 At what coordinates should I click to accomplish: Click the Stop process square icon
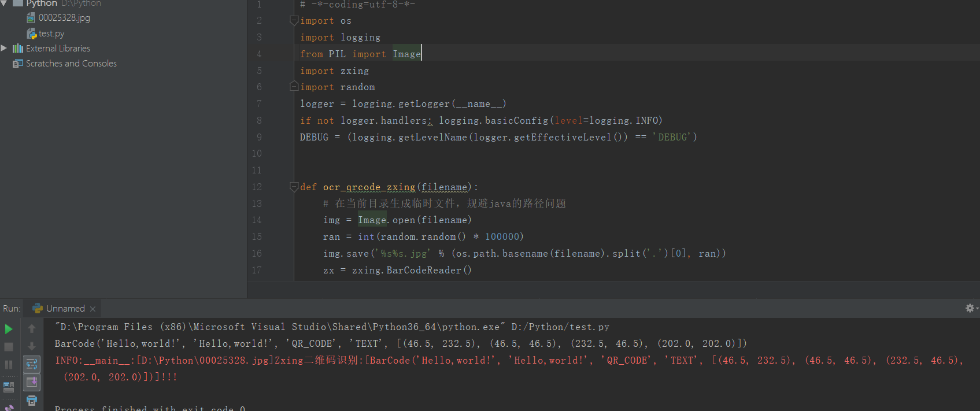pos(9,347)
